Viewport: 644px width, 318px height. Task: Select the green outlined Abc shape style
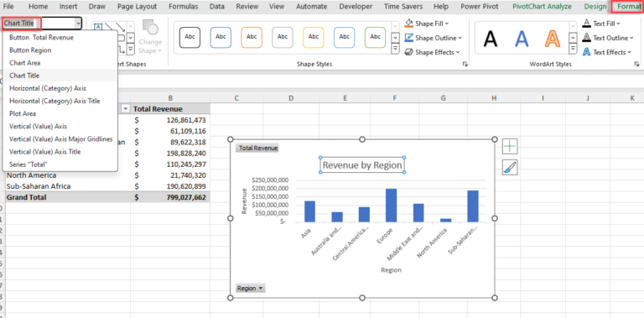tap(375, 37)
